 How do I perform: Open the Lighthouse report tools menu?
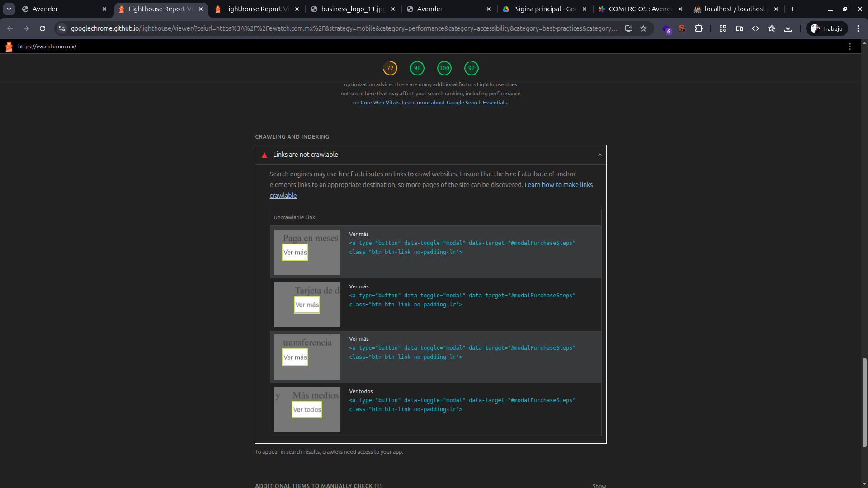[849, 47]
